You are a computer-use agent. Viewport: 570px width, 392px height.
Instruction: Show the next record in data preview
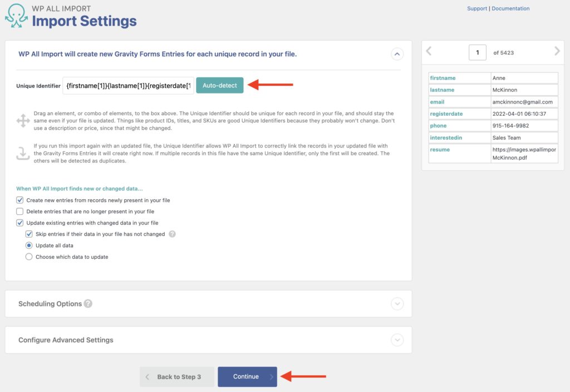(x=557, y=51)
